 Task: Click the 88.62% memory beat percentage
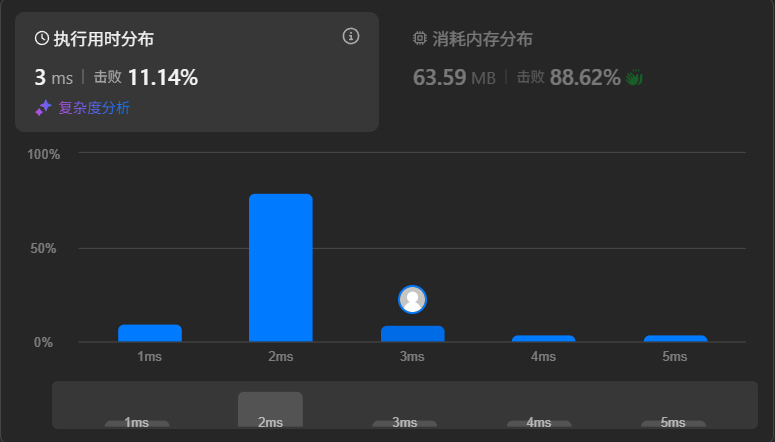tap(585, 78)
